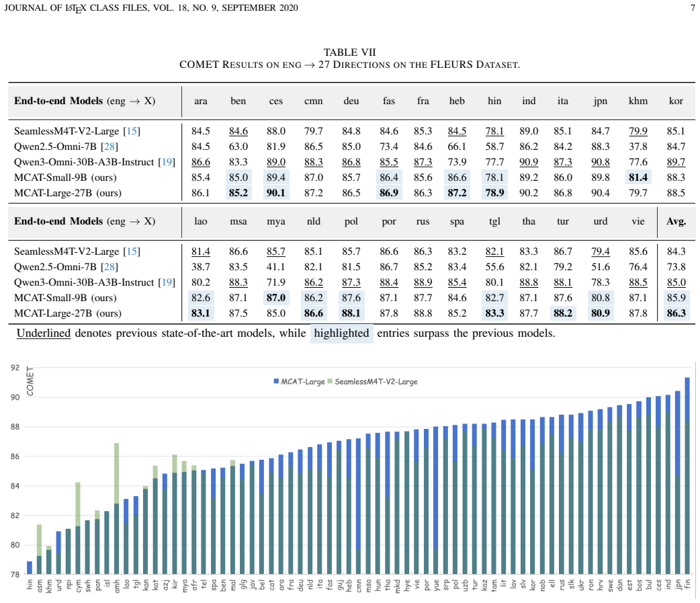The image size is (700, 603).
Task: Click citation [19] in the lao–vie table's Qwen3-Omni row
Action: pyautogui.click(x=167, y=282)
